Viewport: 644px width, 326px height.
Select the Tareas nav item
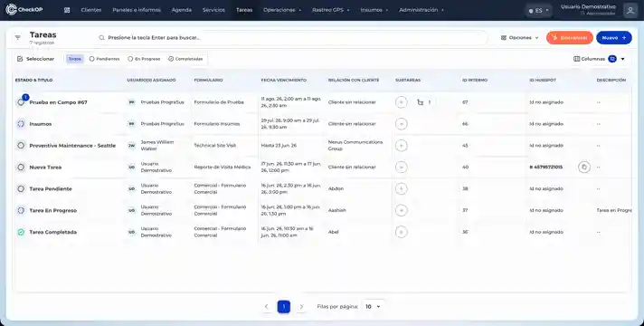click(x=244, y=10)
